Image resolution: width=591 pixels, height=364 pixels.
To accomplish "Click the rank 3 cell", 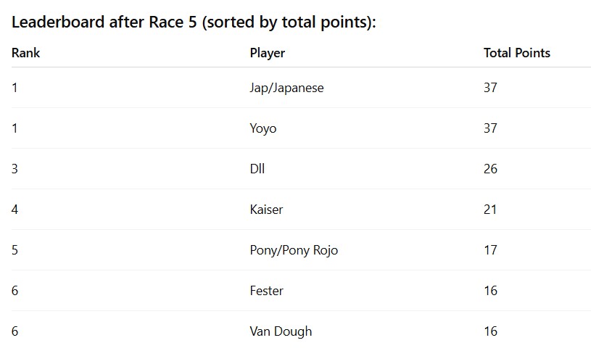I will coord(15,169).
